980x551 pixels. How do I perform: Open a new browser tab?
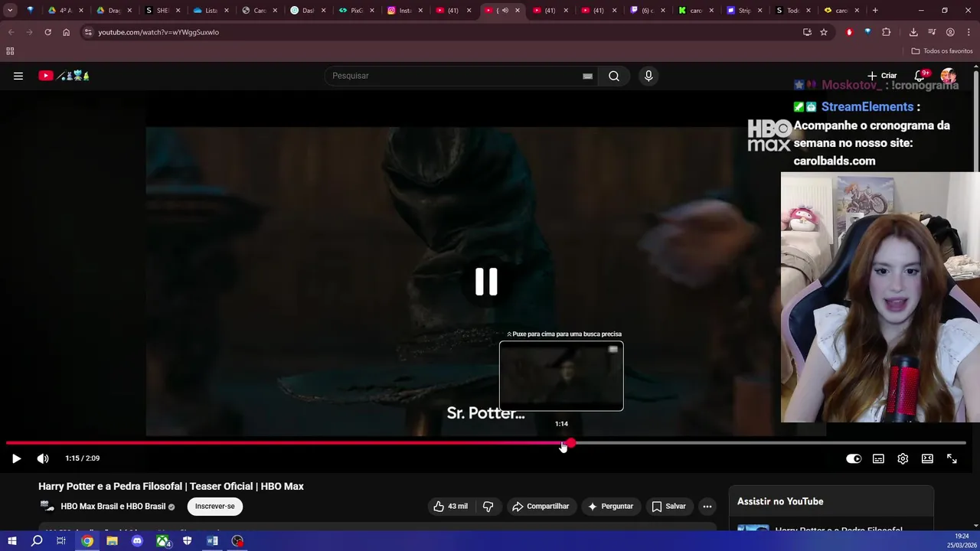point(875,11)
